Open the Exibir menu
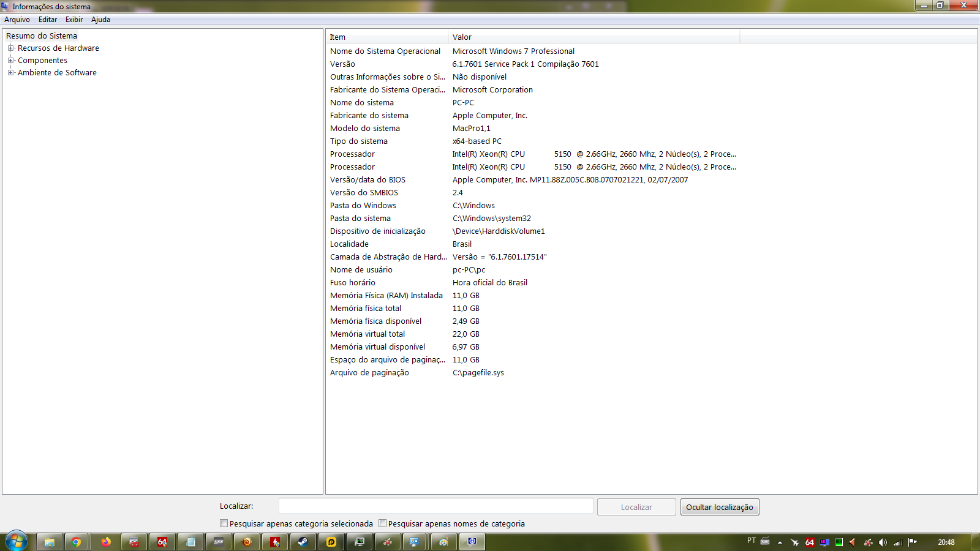 74,20
